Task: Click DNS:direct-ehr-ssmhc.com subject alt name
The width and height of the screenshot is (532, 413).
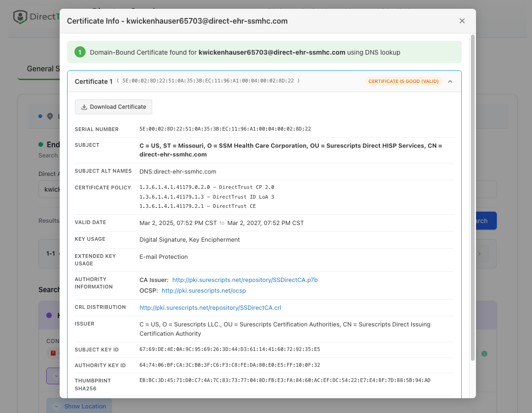Action: 178,171
